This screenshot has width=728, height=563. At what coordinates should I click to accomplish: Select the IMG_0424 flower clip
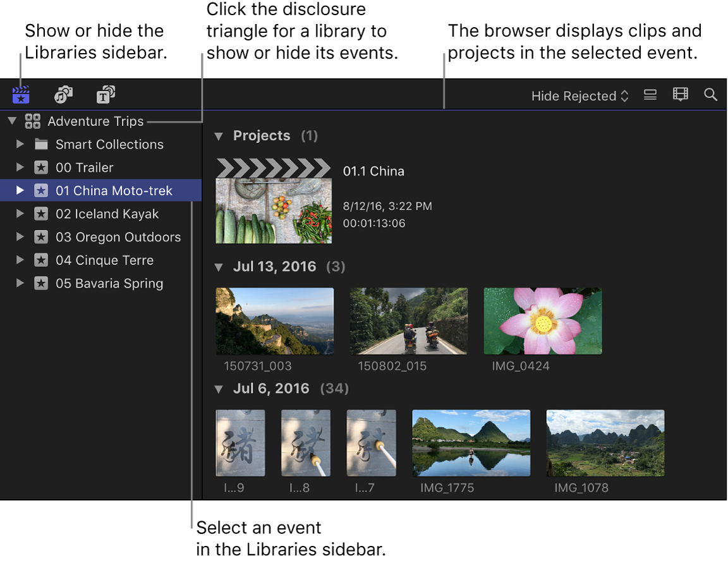coord(542,320)
